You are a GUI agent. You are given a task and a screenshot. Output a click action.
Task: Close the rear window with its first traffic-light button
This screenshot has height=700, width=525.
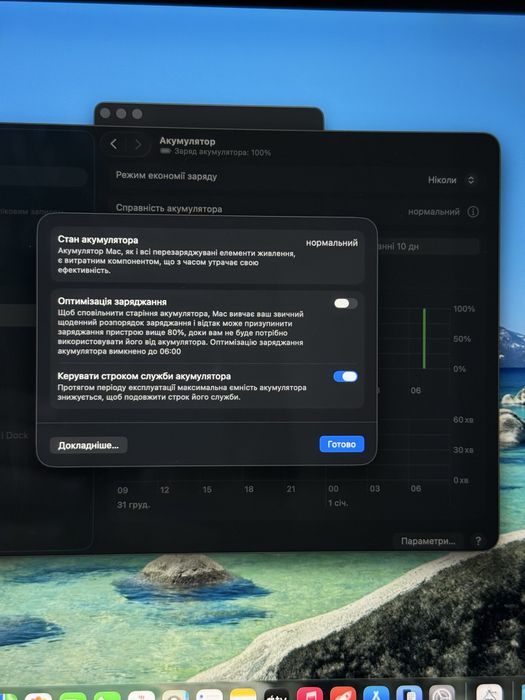(x=105, y=113)
